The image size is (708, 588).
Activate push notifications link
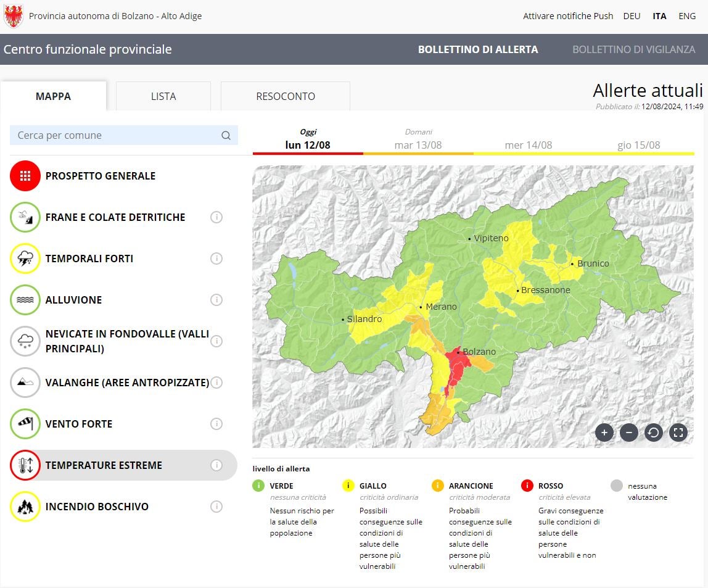click(568, 16)
